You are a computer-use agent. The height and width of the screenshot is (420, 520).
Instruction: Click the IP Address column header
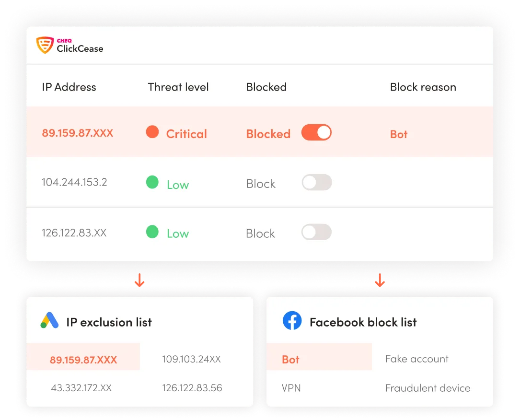(x=69, y=87)
